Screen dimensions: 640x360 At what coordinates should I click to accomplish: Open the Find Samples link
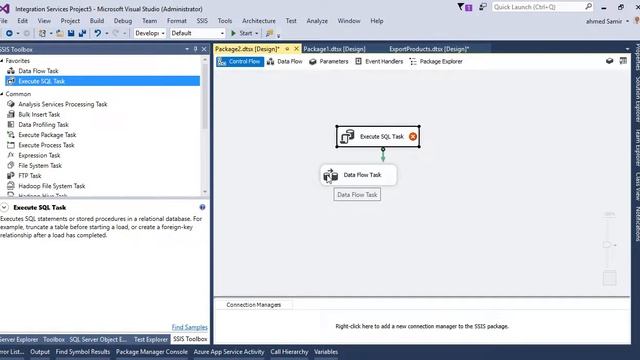[x=189, y=327]
